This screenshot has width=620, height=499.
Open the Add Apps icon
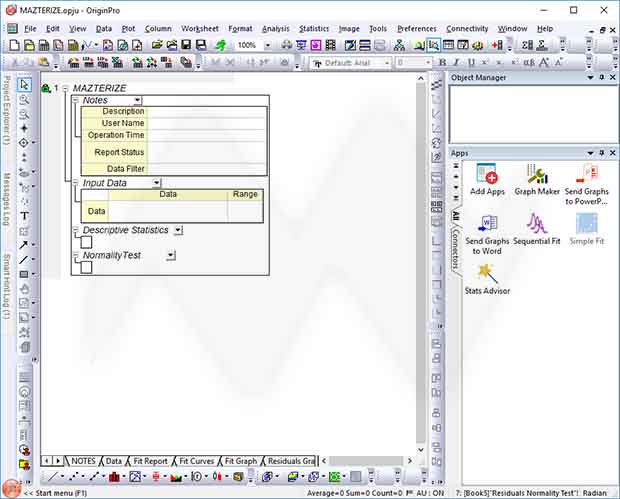(x=487, y=180)
